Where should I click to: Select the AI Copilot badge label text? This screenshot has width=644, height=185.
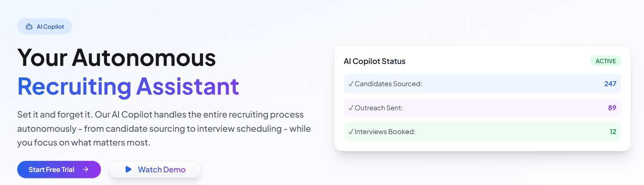click(50, 27)
